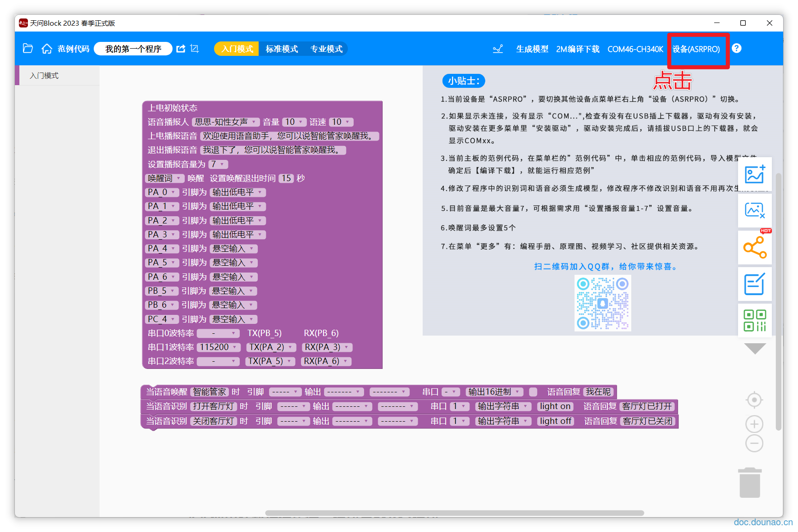Open TX(PA_2) dropdown
Viewport: 798px width, 532px height.
click(271, 347)
